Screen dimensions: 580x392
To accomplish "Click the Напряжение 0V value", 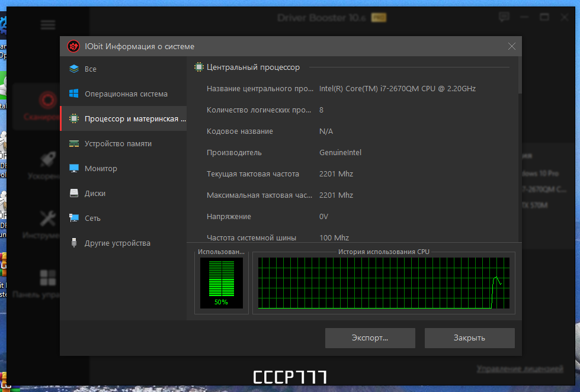I will (x=323, y=216).
